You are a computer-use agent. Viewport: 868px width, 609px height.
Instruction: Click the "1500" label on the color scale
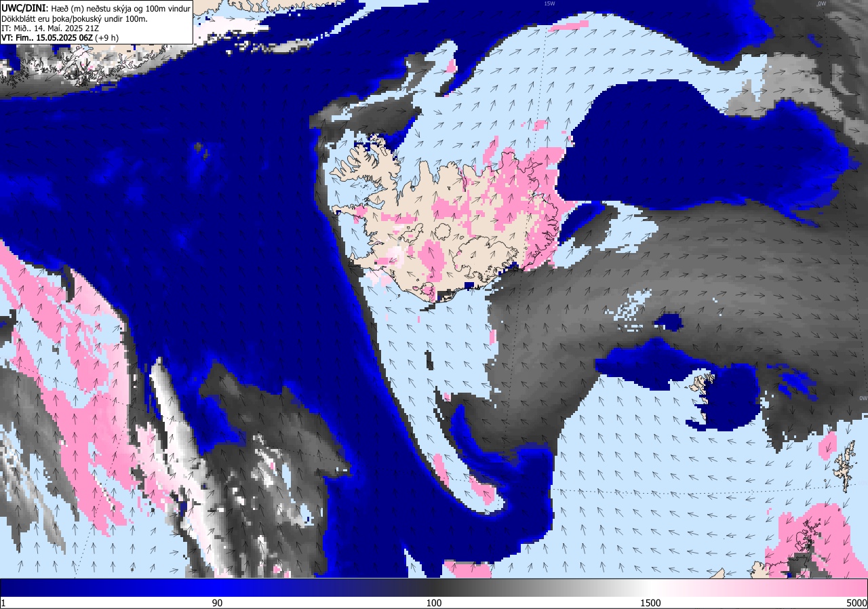point(650,603)
